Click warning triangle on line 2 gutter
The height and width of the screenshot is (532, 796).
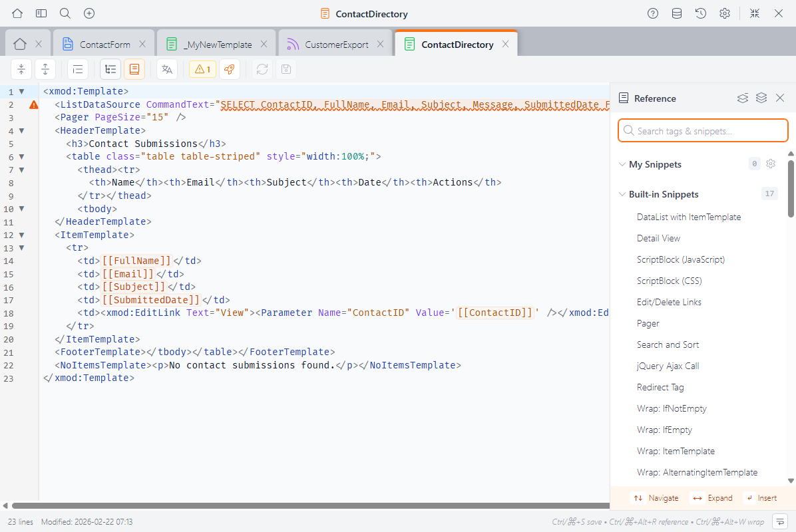point(33,105)
